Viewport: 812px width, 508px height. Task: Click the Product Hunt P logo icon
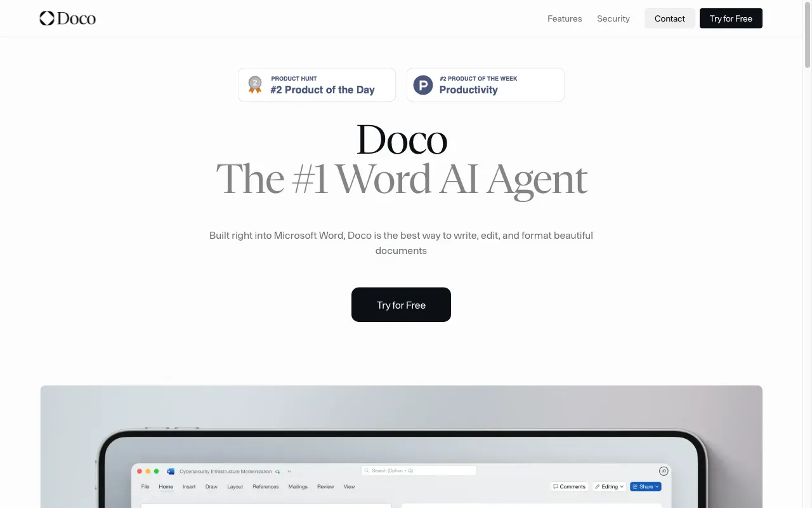423,84
